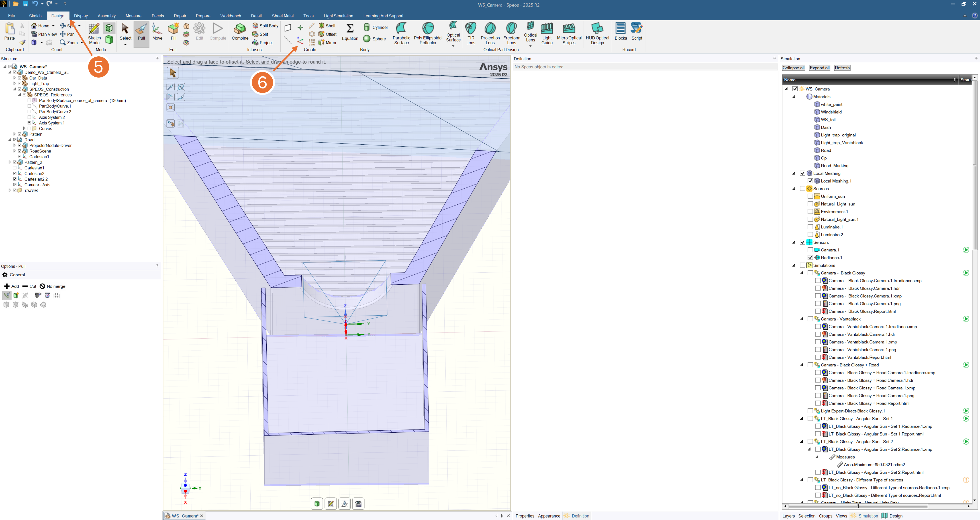
Task: Check the Camera.1 sensor box
Action: click(x=810, y=250)
